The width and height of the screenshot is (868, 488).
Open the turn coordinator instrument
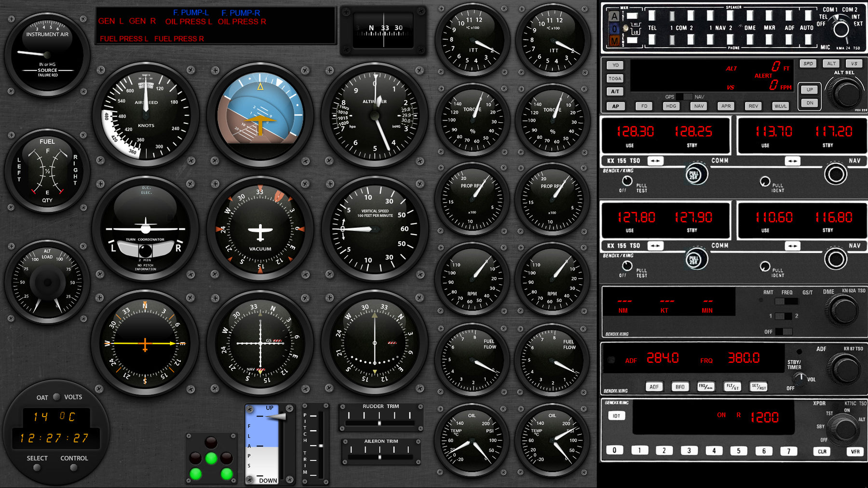click(x=146, y=229)
